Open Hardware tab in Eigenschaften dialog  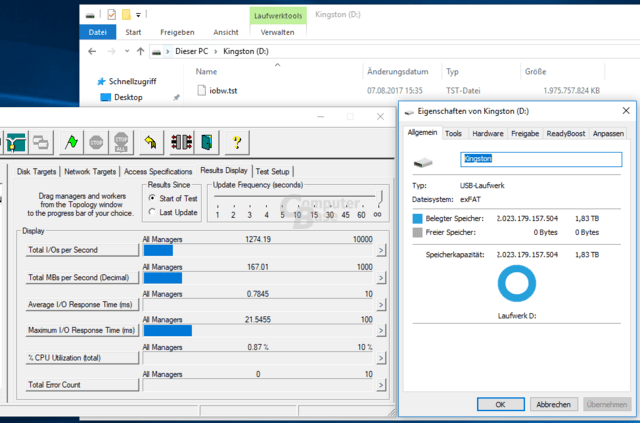[x=488, y=134]
